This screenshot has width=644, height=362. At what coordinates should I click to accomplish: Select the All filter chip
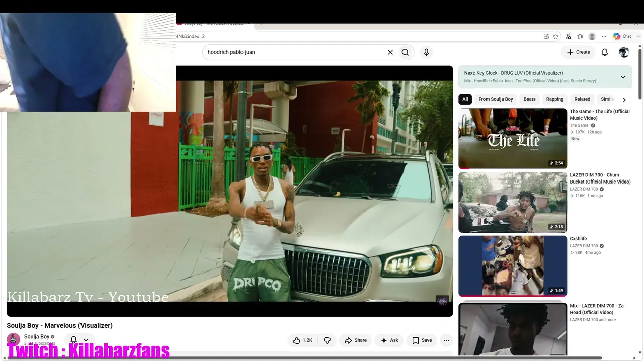(x=465, y=99)
